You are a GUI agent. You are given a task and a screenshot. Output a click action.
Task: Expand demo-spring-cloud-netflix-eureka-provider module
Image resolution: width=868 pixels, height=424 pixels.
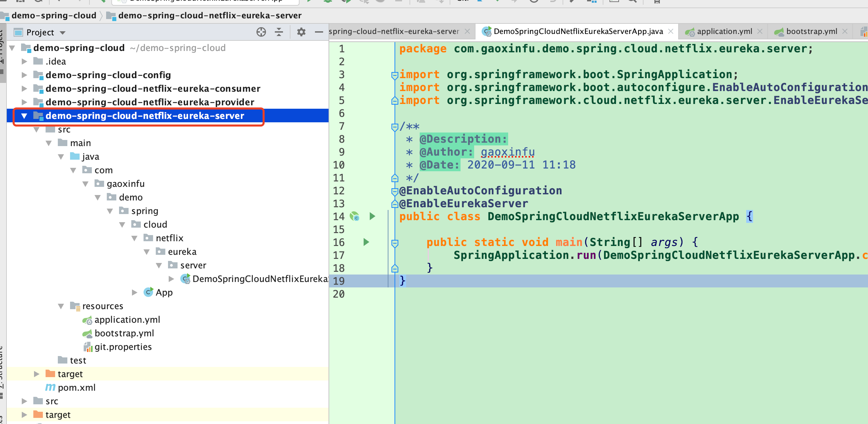[x=24, y=102]
